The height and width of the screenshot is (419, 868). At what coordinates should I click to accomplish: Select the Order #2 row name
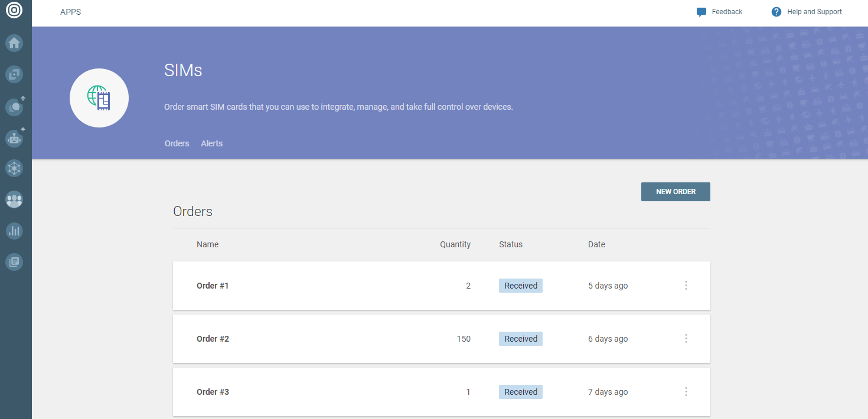(x=213, y=339)
